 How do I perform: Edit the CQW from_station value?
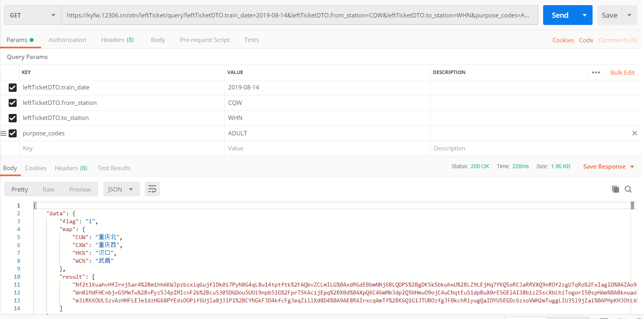(x=327, y=103)
